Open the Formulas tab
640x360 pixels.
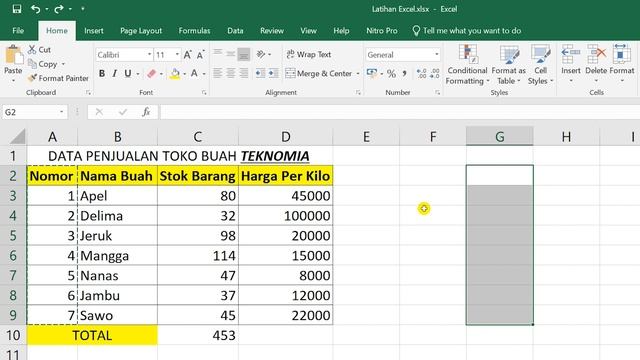tap(194, 31)
